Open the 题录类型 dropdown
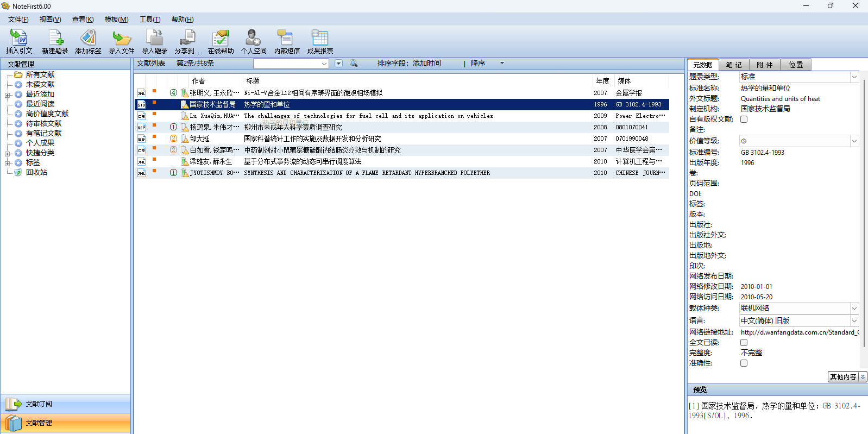 pos(854,77)
